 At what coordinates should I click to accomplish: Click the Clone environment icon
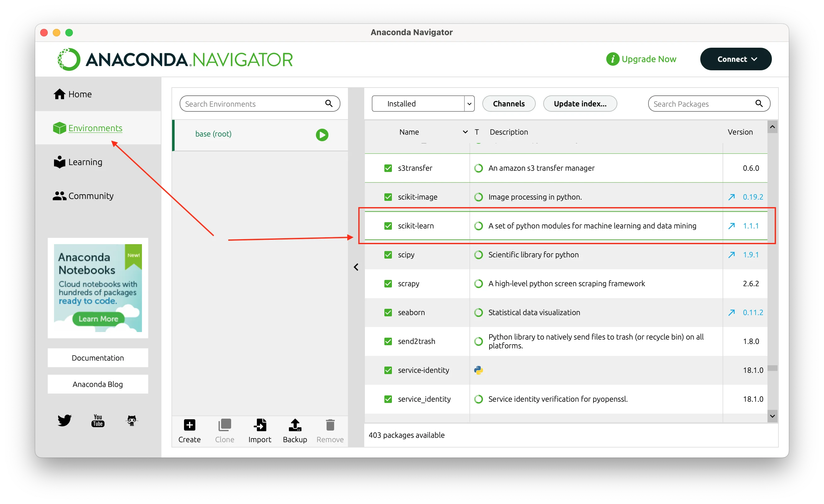coord(225,425)
